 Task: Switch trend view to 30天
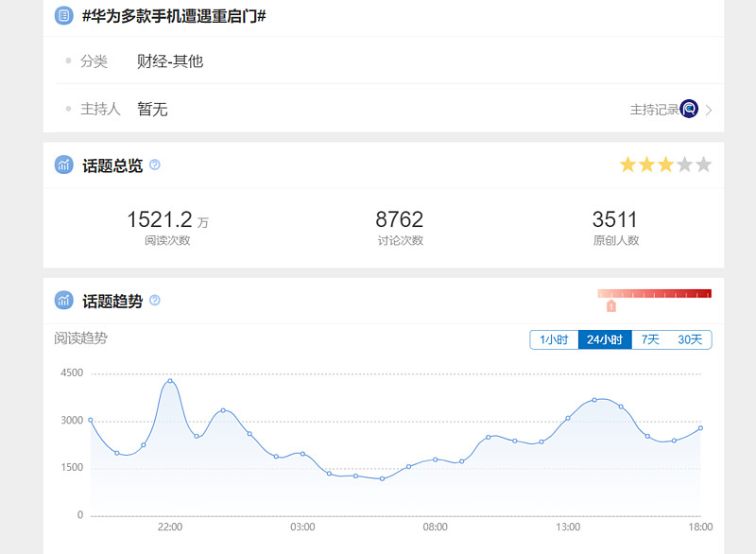pos(690,339)
